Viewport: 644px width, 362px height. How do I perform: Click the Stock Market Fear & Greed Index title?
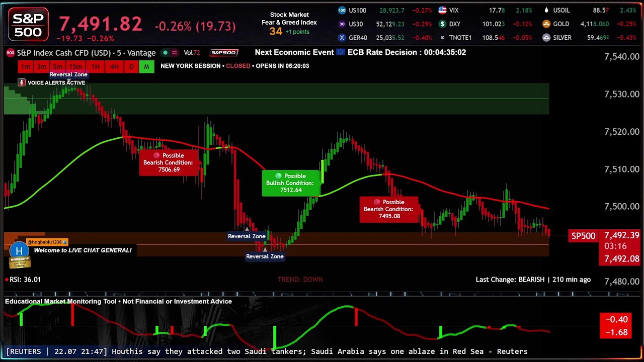(x=289, y=19)
